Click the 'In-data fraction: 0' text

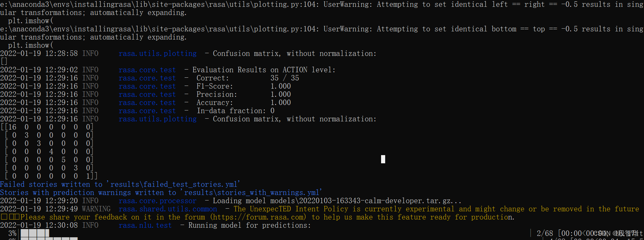pyautogui.click(x=236, y=111)
